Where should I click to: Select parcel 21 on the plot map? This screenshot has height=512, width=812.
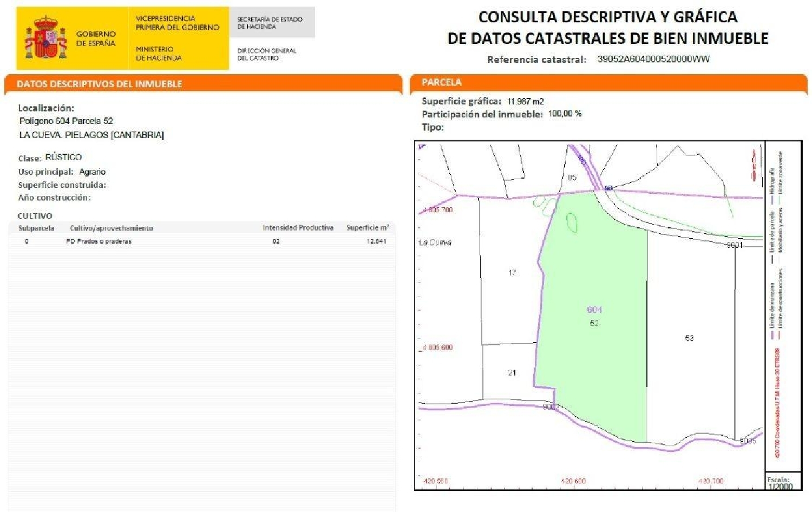511,372
